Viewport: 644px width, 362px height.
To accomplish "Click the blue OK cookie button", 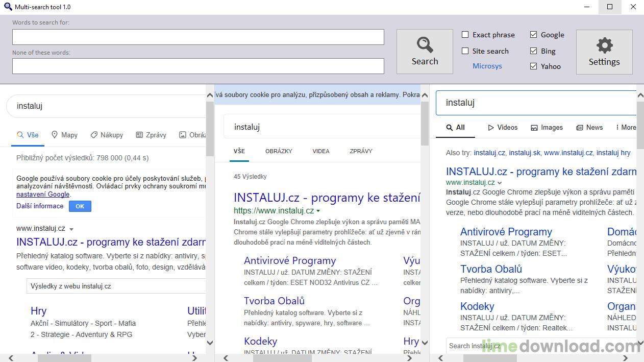I will tap(80, 206).
